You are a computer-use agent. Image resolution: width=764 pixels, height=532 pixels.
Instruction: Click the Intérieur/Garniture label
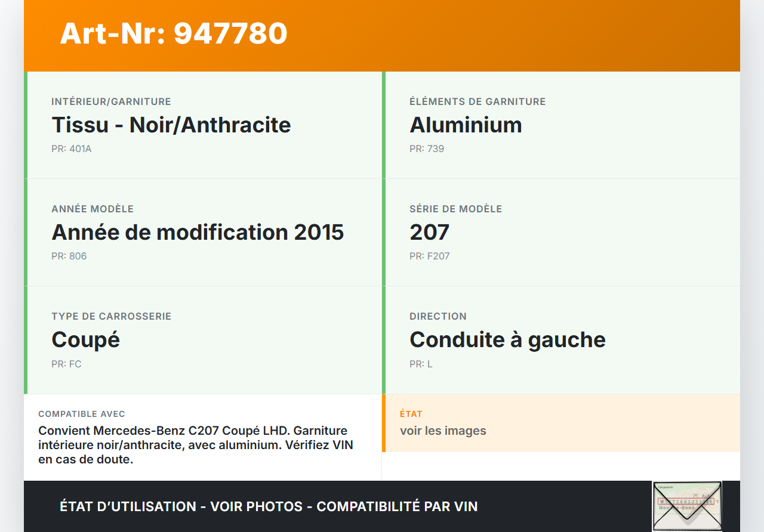tap(111, 101)
